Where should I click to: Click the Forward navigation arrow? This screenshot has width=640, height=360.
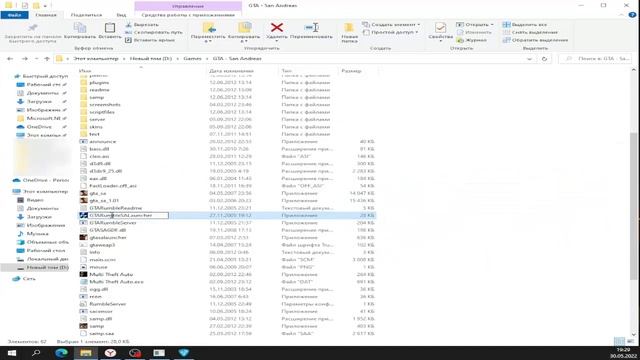(24, 59)
